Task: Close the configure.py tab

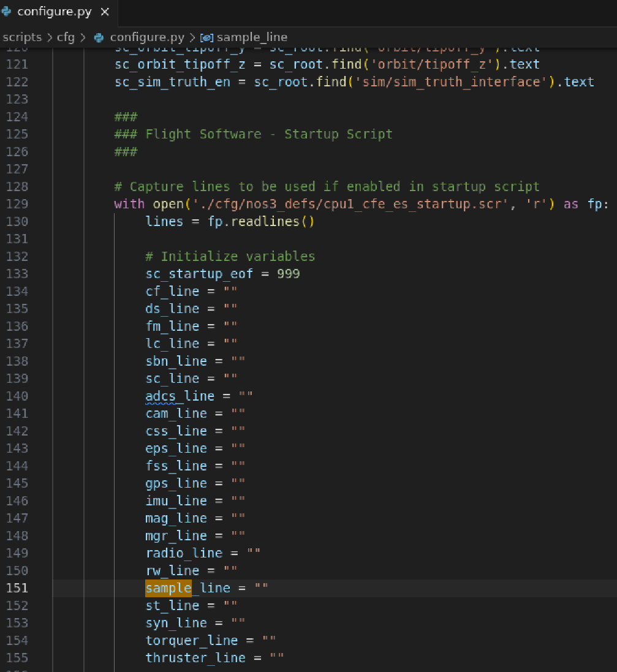Action: click(105, 12)
